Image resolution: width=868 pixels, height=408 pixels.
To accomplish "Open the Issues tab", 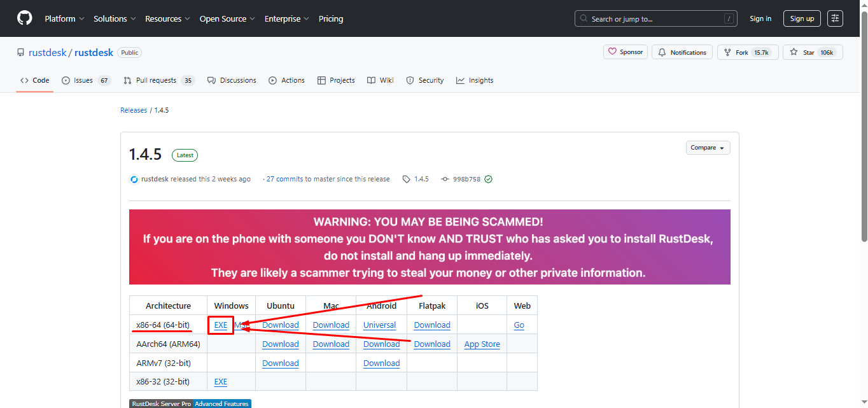I will (x=86, y=80).
